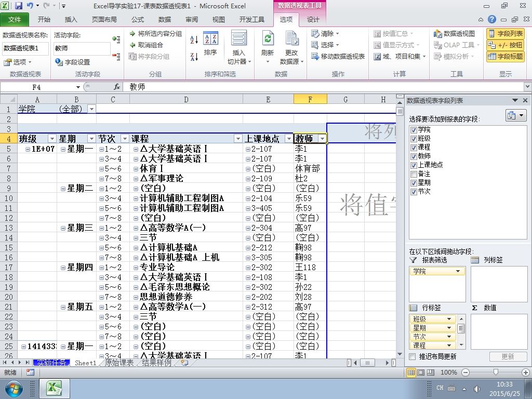
Task: Open 选项 dropdown under pivot table name
Action: click(x=18, y=62)
